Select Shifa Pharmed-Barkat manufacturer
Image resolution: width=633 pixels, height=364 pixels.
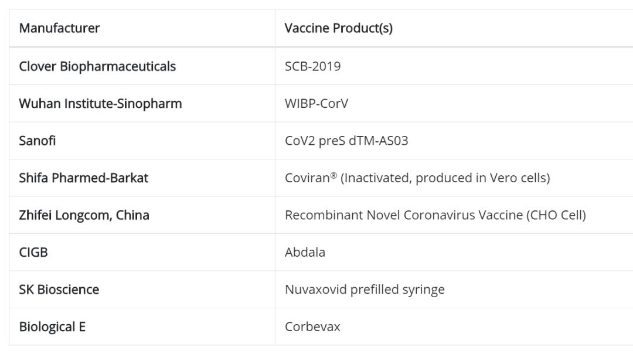click(84, 178)
